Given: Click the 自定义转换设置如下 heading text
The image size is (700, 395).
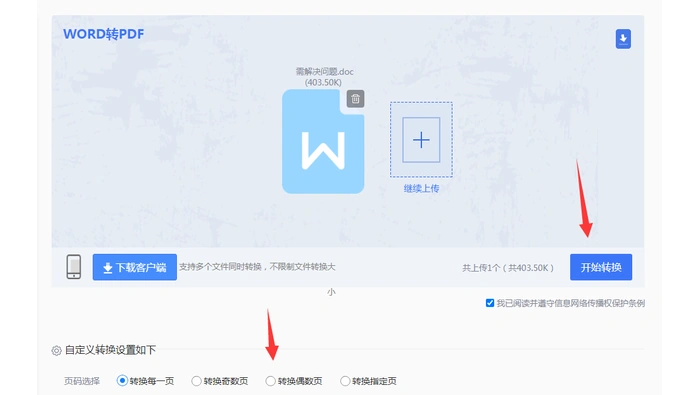Looking at the screenshot, I should pyautogui.click(x=110, y=350).
